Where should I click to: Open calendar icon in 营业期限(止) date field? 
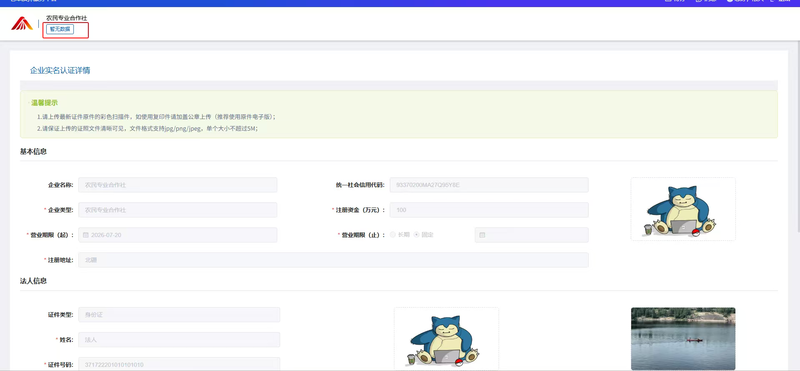482,235
